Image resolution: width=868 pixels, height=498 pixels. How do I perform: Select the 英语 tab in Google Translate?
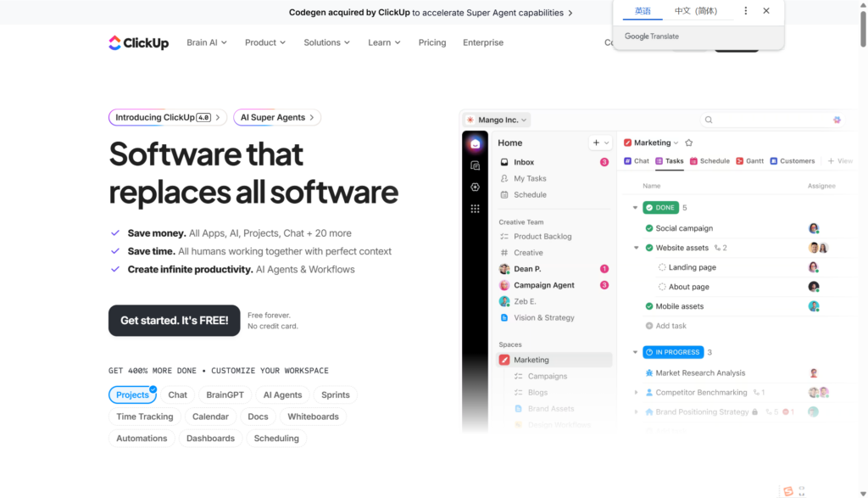pyautogui.click(x=643, y=10)
